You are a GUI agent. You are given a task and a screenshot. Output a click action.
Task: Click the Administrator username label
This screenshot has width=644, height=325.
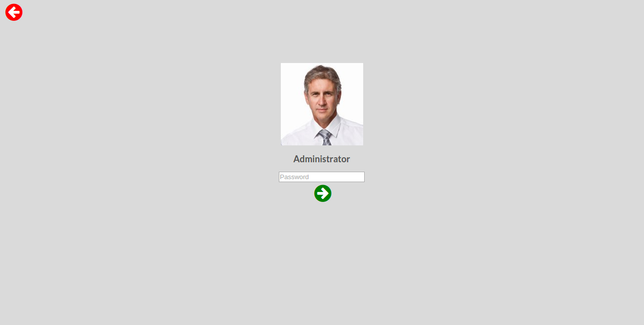(322, 159)
